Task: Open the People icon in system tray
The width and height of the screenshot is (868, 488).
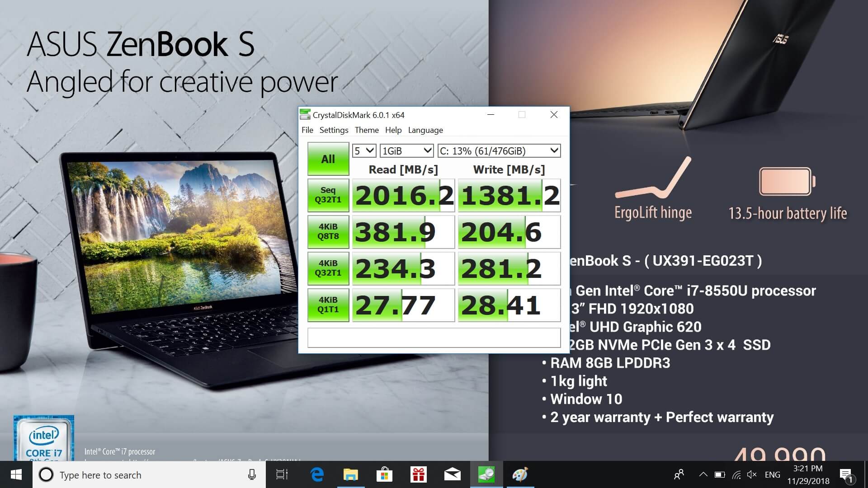Action: (679, 474)
